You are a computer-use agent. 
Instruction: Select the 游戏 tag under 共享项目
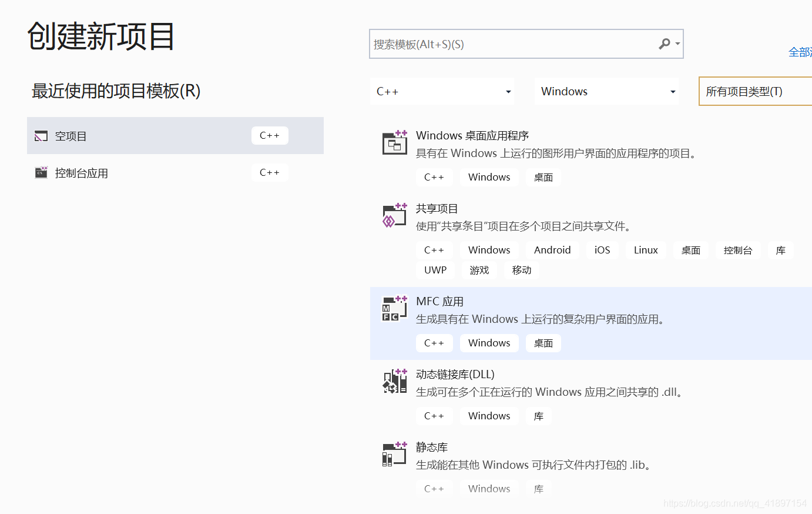pos(479,270)
